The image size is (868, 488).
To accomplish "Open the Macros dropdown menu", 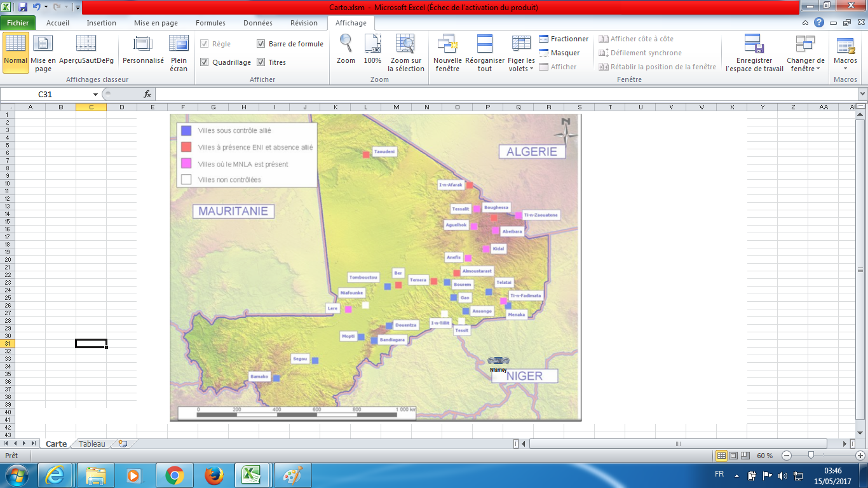I will point(845,53).
